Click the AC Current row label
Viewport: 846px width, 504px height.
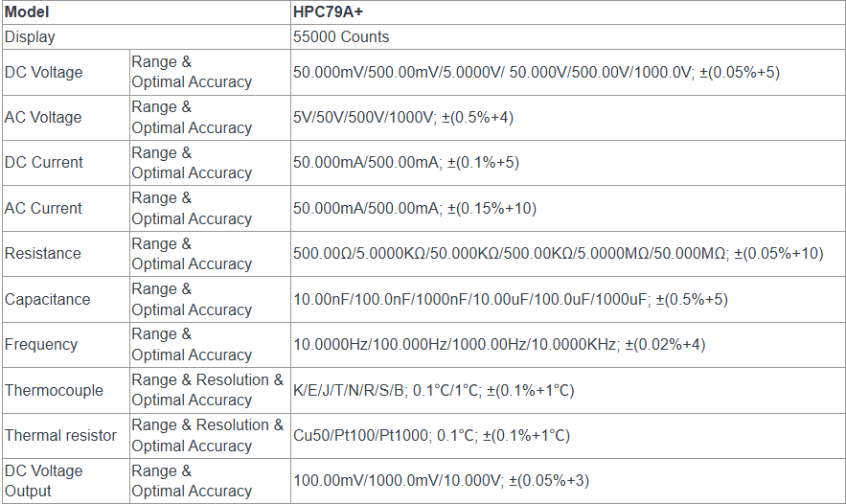click(x=43, y=208)
